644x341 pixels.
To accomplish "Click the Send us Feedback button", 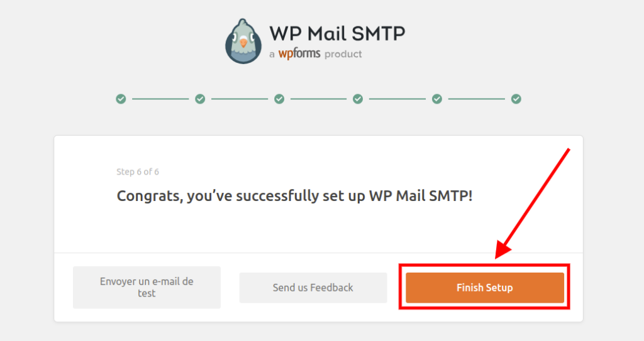I will (x=313, y=288).
